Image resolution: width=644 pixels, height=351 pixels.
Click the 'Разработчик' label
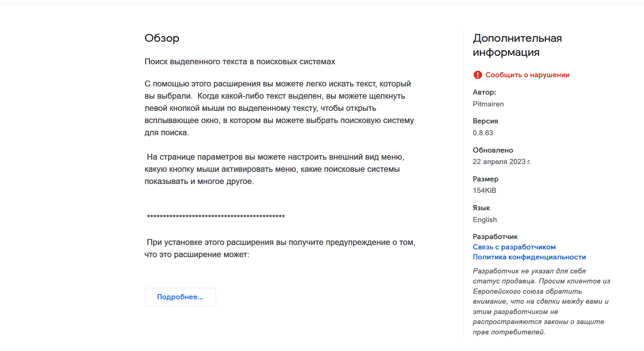pyautogui.click(x=495, y=237)
